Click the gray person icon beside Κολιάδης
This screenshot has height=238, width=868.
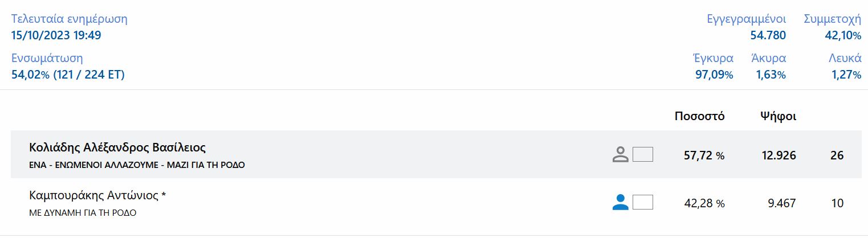click(x=620, y=155)
